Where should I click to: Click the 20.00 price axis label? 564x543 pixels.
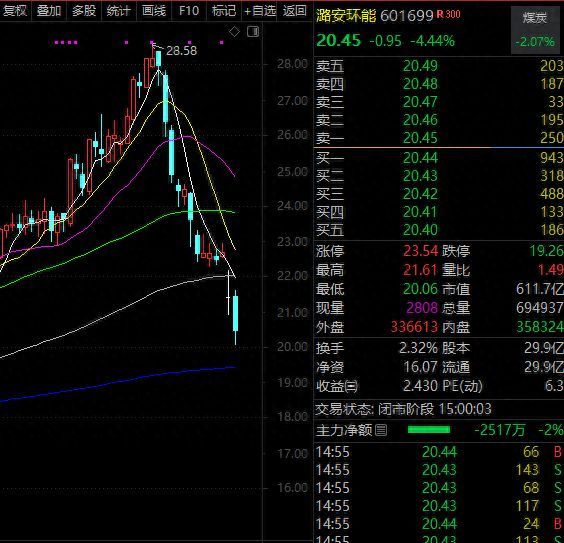[292, 347]
